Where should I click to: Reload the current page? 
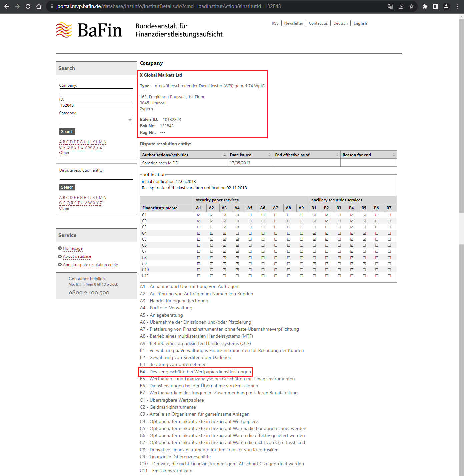28,6
